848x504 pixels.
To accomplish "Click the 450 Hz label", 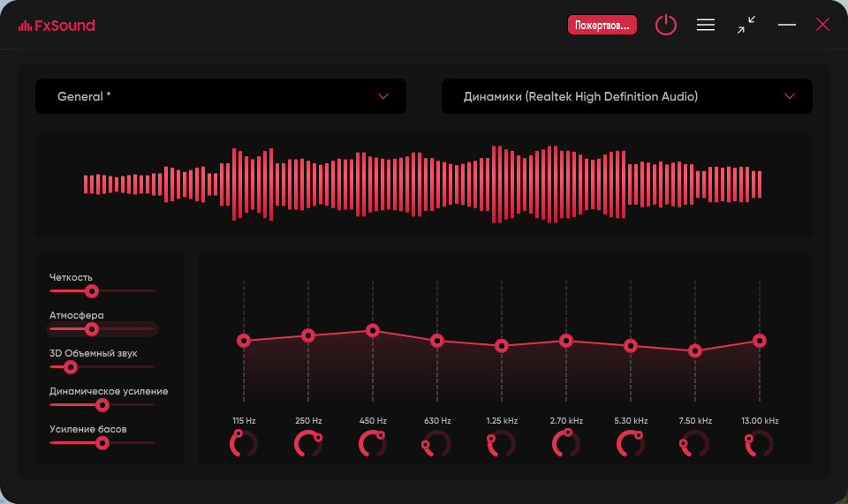I will 373,421.
